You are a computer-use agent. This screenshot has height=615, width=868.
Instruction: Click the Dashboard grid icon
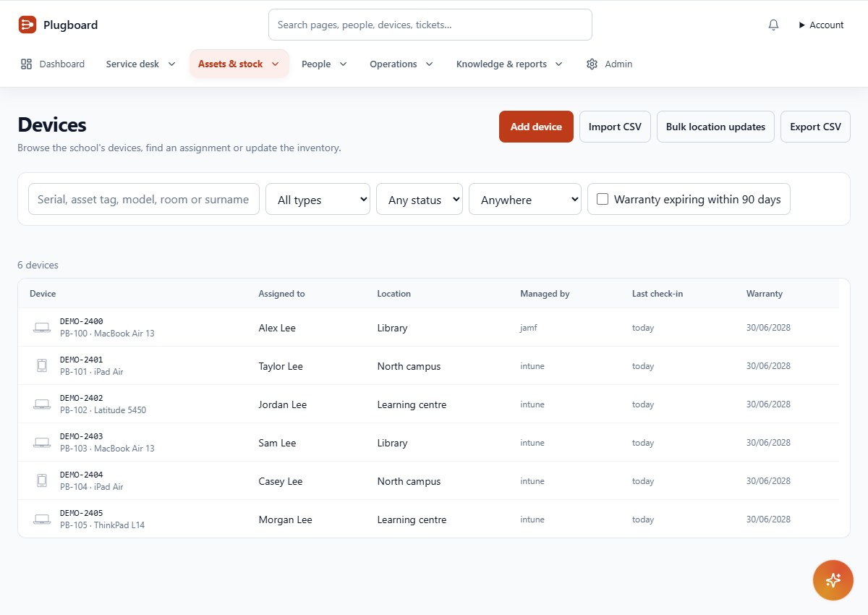coord(26,64)
